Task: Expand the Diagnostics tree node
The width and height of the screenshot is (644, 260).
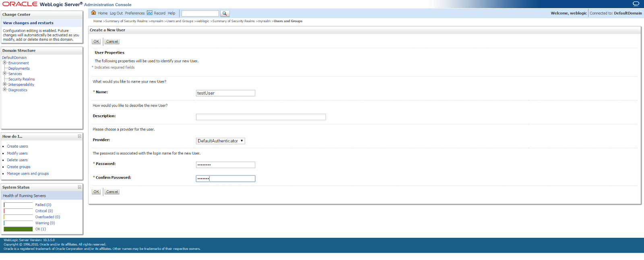Action: tap(4, 89)
